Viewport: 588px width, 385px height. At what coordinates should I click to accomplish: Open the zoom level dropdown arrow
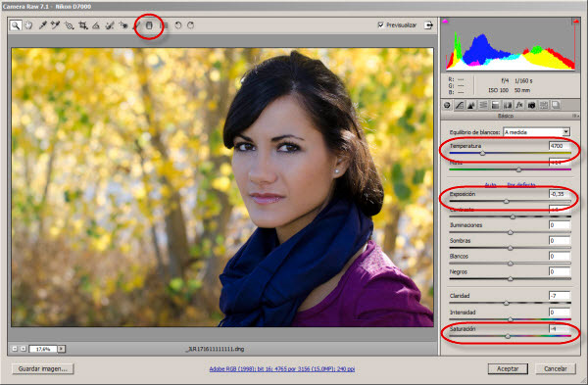(x=62, y=349)
